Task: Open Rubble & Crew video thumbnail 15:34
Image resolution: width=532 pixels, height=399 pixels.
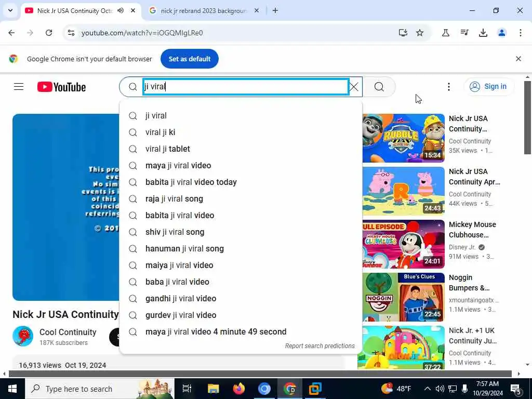Action: coord(403,138)
